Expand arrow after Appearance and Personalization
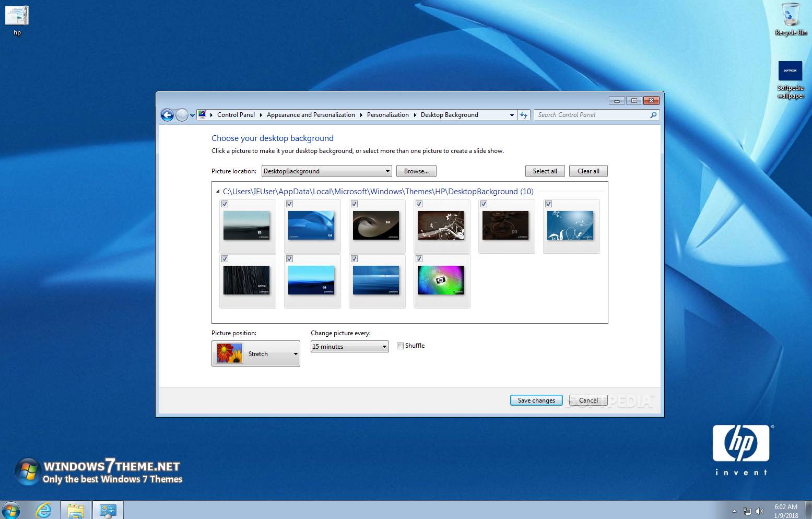The width and height of the screenshot is (812, 519). [361, 115]
